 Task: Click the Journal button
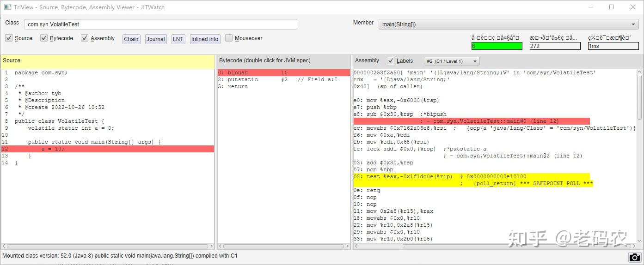tap(156, 39)
